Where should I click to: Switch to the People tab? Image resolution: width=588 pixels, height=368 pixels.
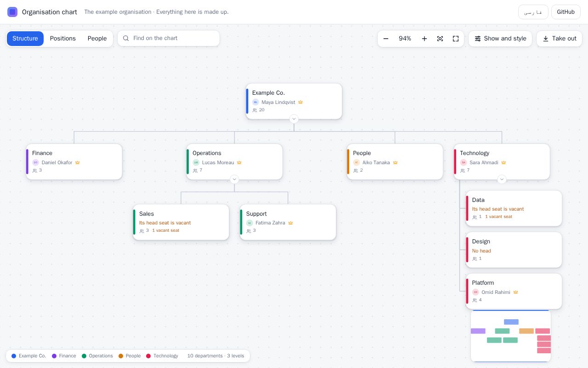[97, 39]
